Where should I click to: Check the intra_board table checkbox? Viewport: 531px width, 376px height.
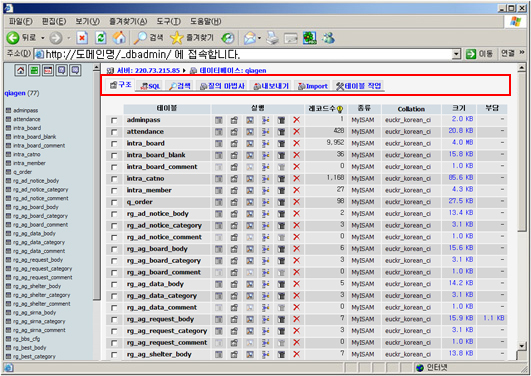click(x=114, y=144)
